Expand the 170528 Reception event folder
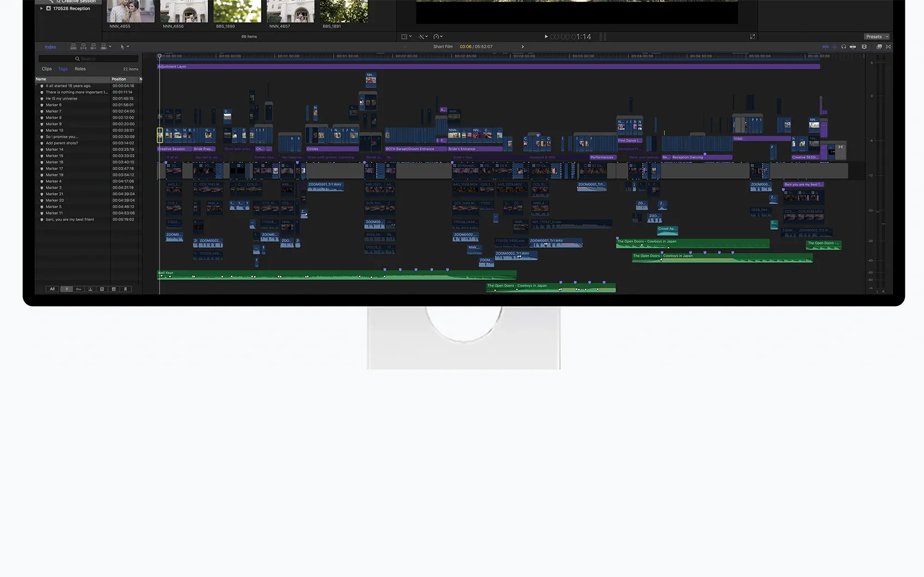Screen dimensions: 924x577 point(41,8)
